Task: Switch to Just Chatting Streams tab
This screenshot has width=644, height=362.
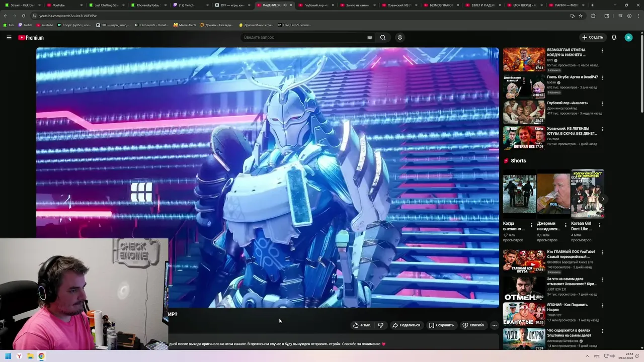Action: click(x=105, y=5)
